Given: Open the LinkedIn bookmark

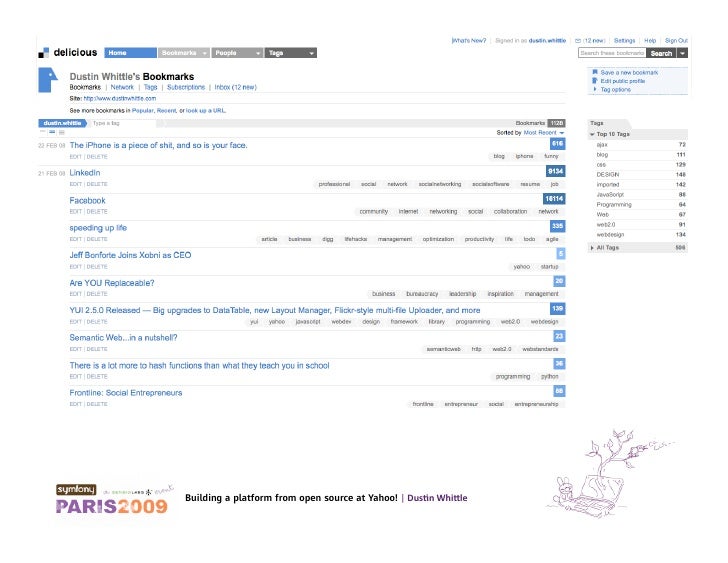Looking at the screenshot, I should (85, 173).
